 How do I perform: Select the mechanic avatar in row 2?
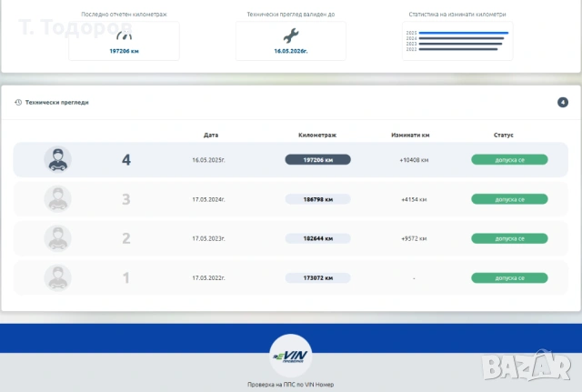58,238
